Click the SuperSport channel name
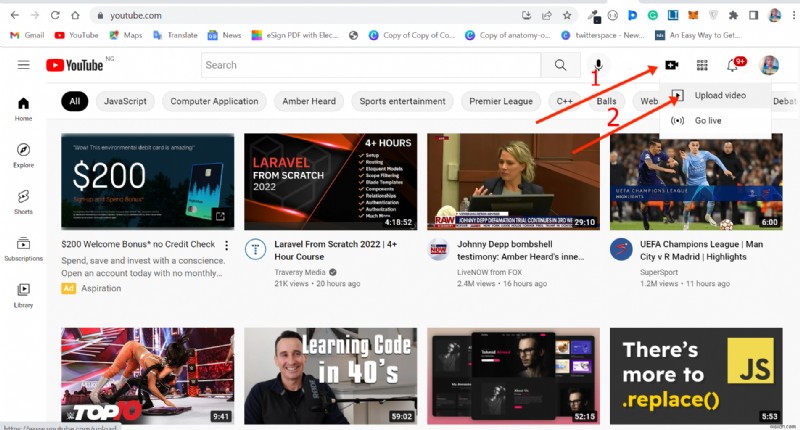The image size is (800, 430). click(659, 272)
